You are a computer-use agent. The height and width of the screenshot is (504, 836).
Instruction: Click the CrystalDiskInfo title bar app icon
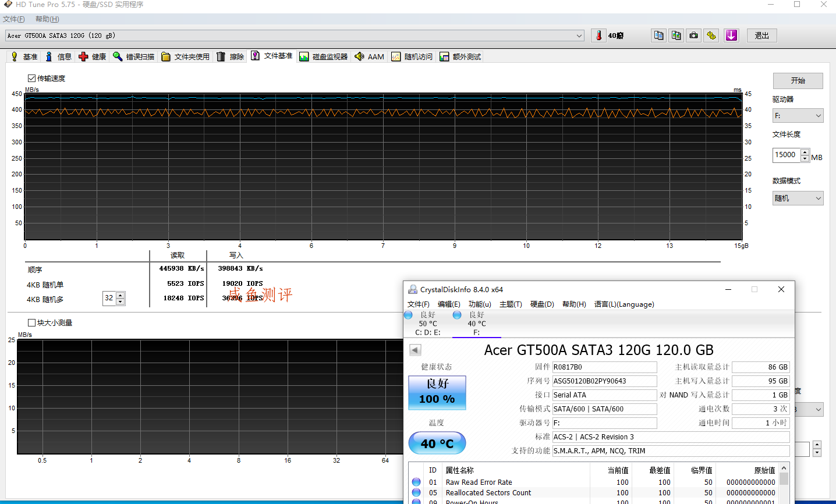coord(413,289)
